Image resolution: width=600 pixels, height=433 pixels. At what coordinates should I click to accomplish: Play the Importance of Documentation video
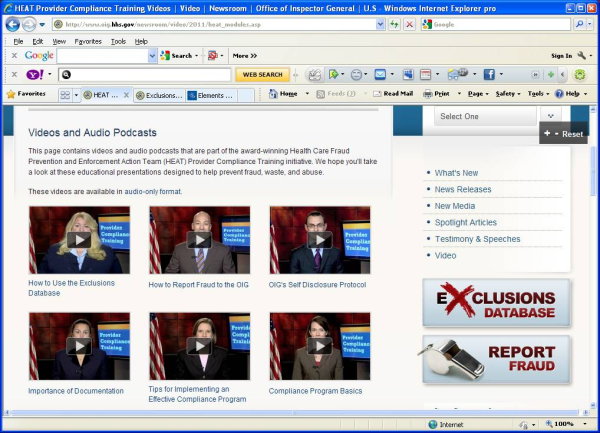78,346
